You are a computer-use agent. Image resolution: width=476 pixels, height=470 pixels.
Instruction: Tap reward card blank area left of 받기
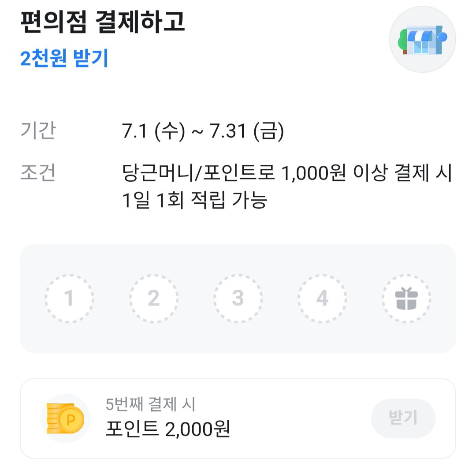pyautogui.click(x=301, y=418)
